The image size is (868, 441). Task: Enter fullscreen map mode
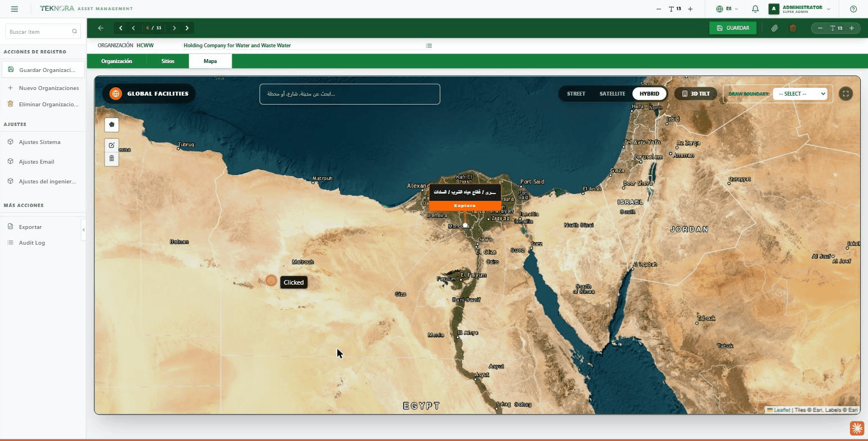click(x=846, y=94)
